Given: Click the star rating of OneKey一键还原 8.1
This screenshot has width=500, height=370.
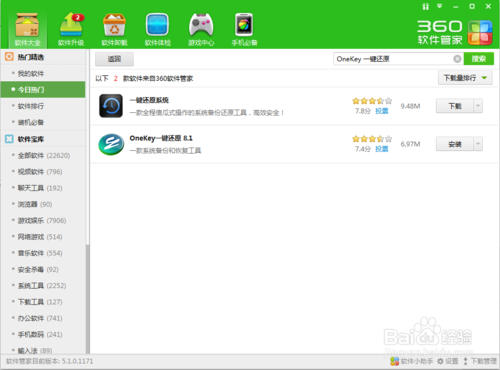Looking at the screenshot, I should [x=372, y=139].
